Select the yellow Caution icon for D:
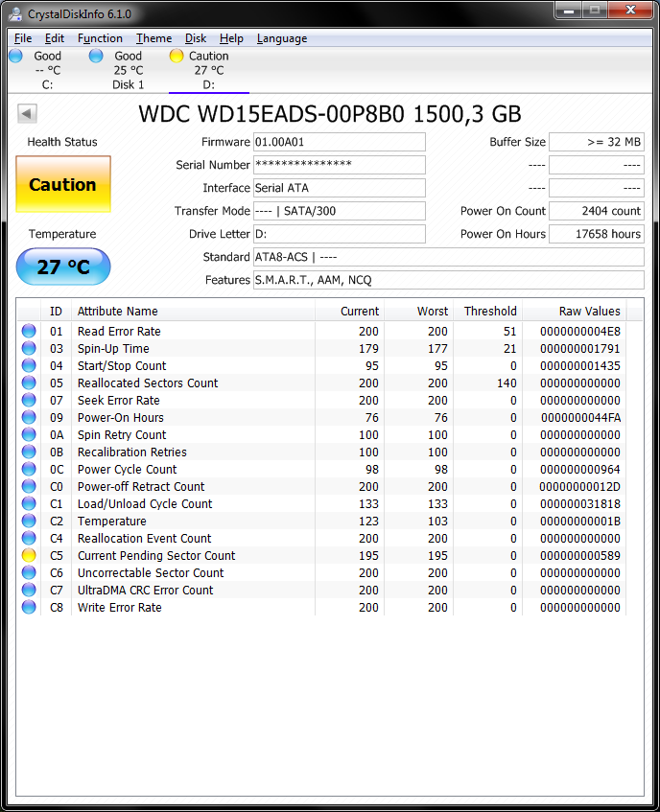 tap(177, 56)
